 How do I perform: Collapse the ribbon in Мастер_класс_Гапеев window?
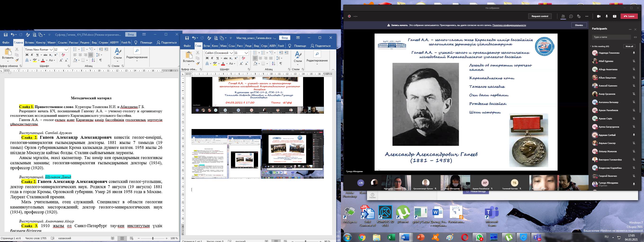333,69
